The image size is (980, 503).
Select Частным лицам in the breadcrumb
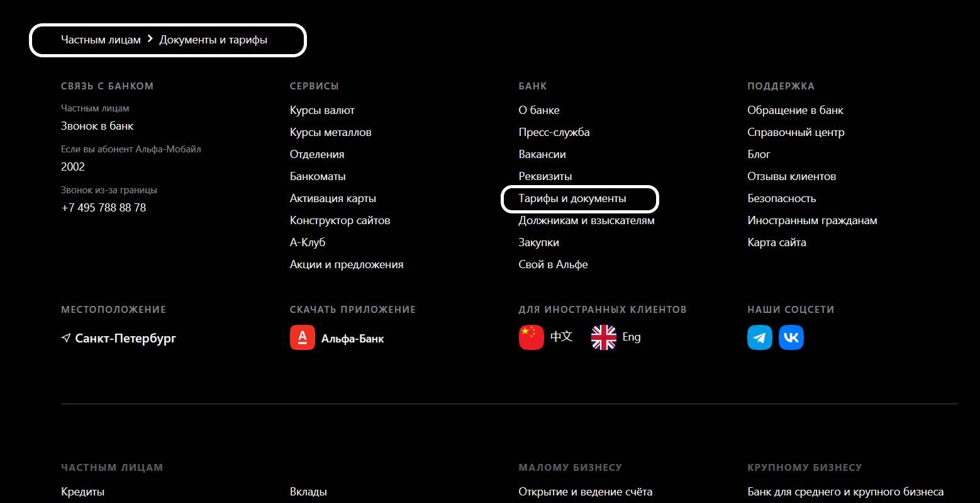[x=100, y=39]
